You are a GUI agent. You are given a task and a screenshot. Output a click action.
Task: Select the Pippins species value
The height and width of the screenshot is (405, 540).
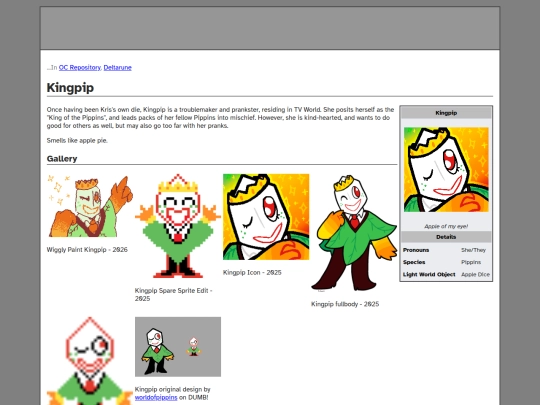(471, 262)
